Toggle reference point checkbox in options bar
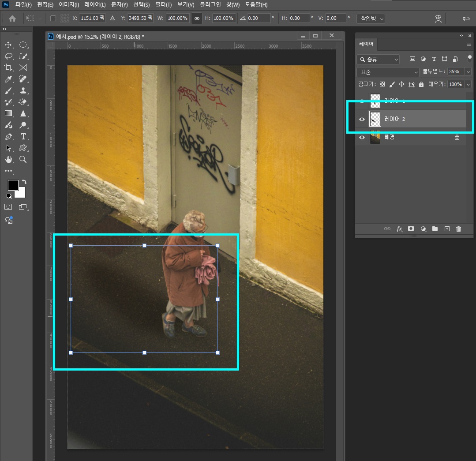 pos(53,18)
